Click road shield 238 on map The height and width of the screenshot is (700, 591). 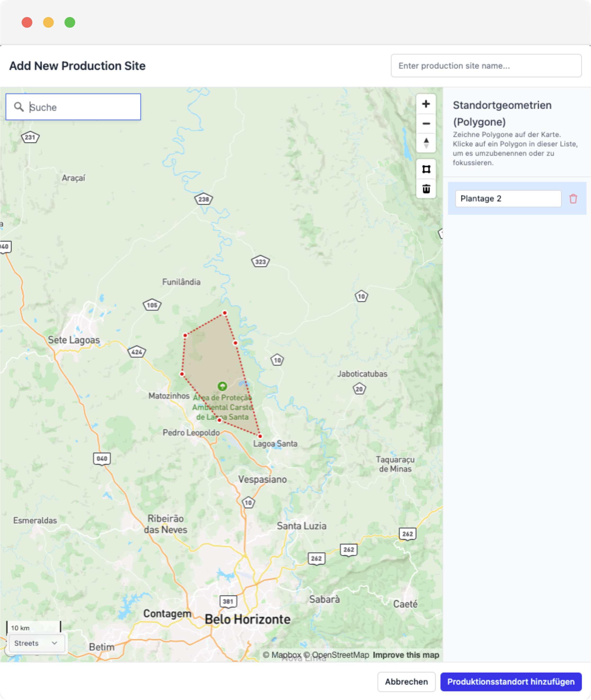click(x=204, y=199)
